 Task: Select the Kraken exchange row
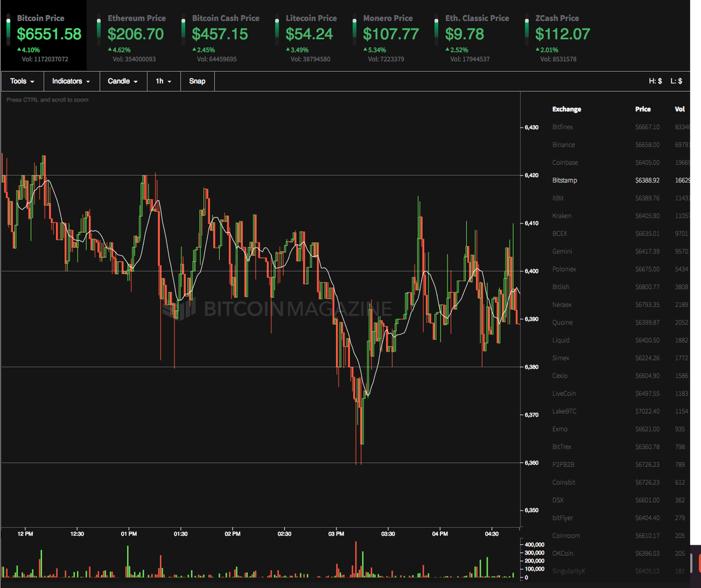[621, 216]
